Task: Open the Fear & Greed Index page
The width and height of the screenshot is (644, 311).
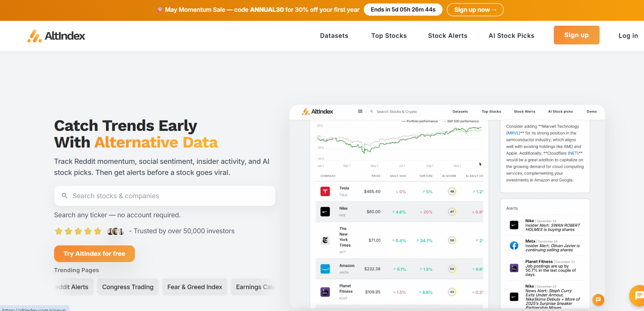Action: (195, 287)
